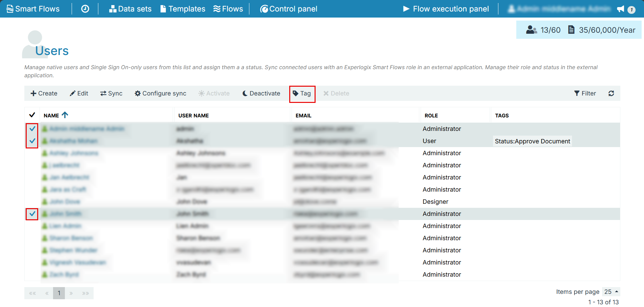The height and width of the screenshot is (307, 644).
Task: Click the Edit pencil button
Action: pyautogui.click(x=79, y=93)
